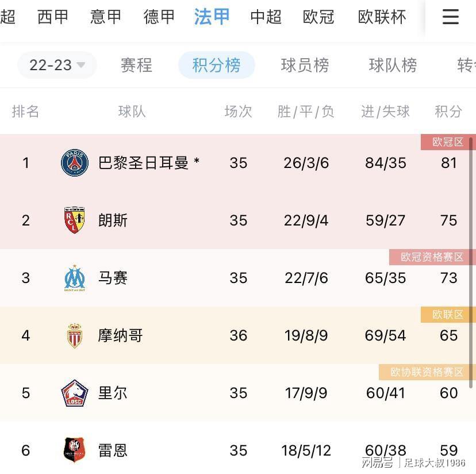Click the Lille LOSC club crest
The height and width of the screenshot is (474, 476).
point(74,393)
